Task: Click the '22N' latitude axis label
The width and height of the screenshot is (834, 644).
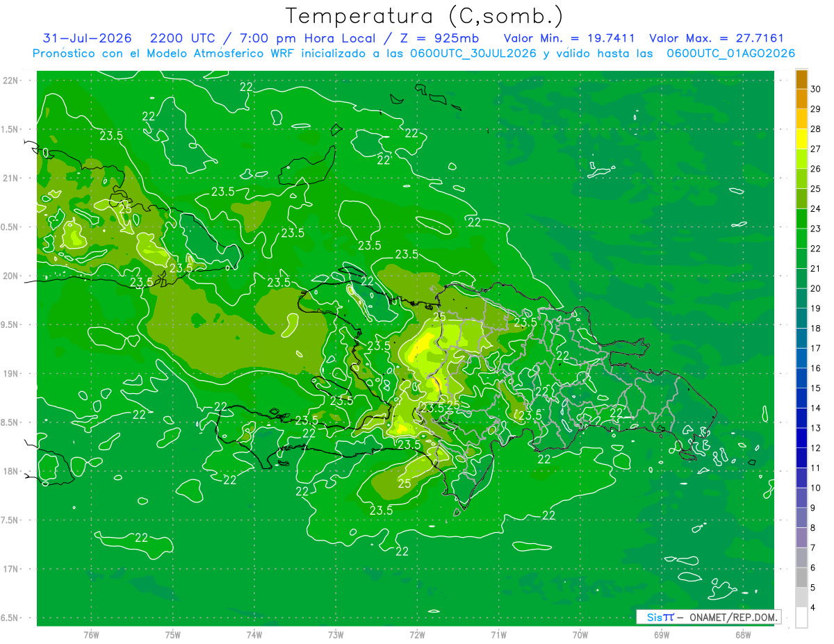Action: (x=11, y=81)
